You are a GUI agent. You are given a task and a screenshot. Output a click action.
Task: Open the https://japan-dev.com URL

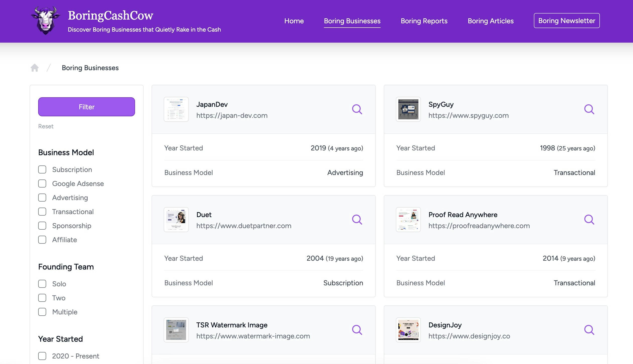pyautogui.click(x=232, y=115)
